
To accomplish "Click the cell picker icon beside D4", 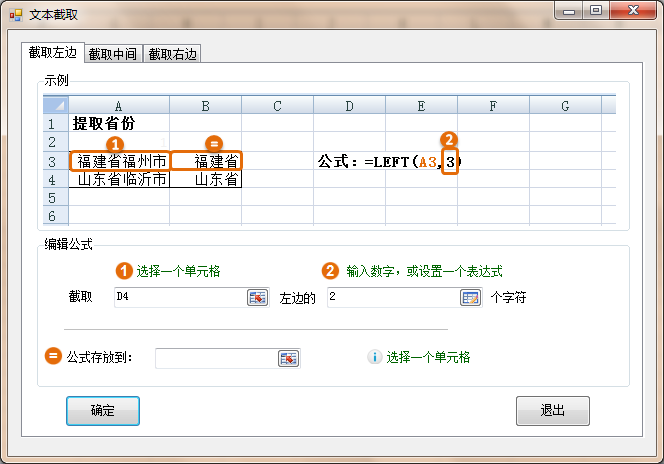I will [257, 297].
